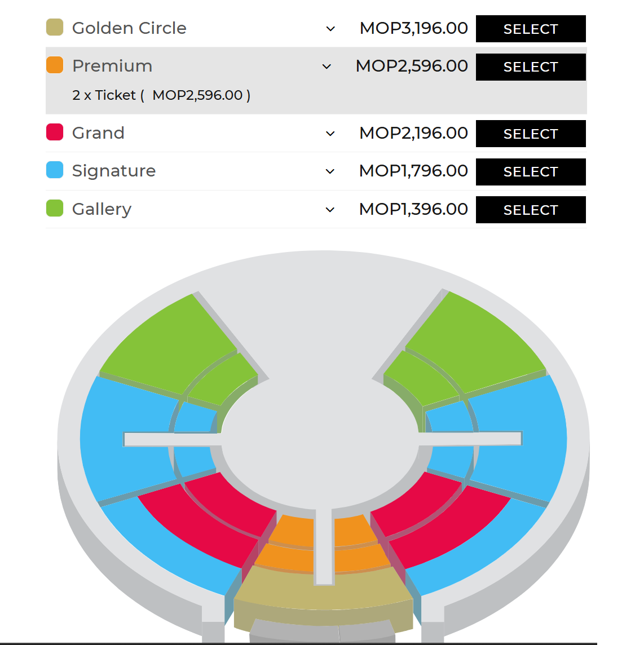Click the 2 x Ticket details line
The image size is (644, 645).
point(161,95)
